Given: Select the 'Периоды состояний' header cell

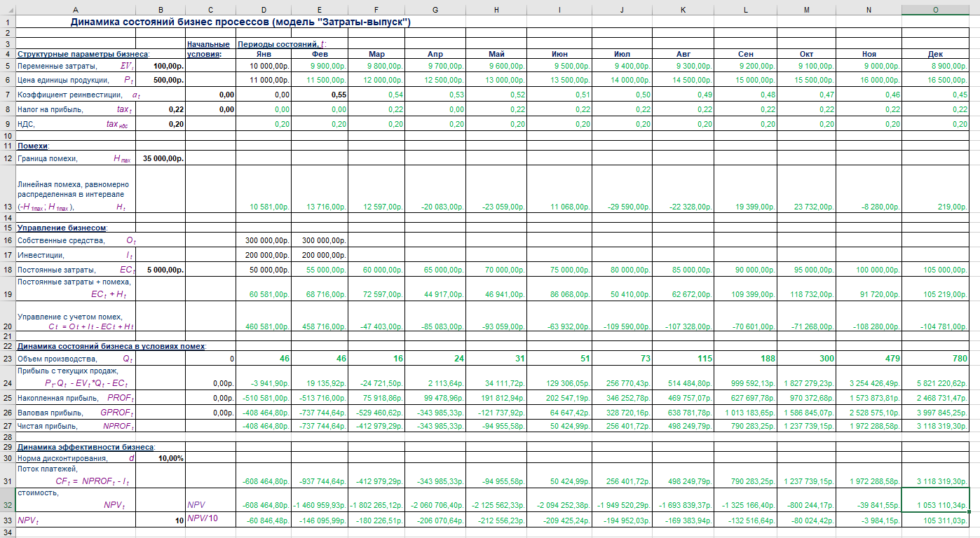Looking at the screenshot, I should (x=283, y=43).
